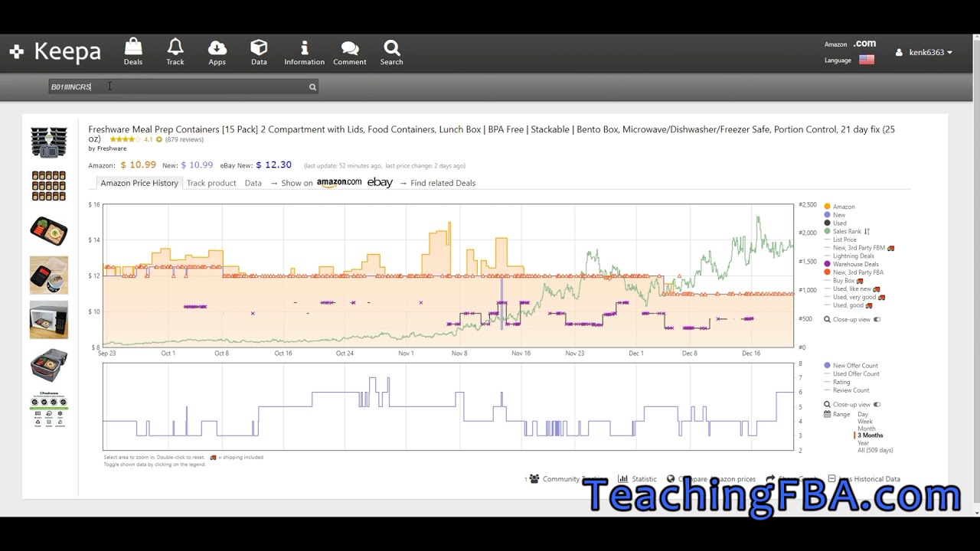Click the Statistic bar chart icon
The width and height of the screenshot is (980, 551).
tap(623, 479)
